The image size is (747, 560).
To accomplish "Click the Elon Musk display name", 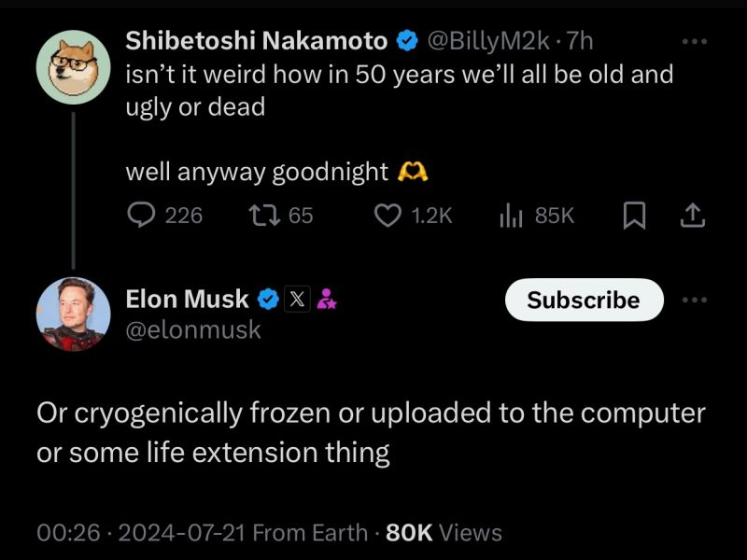I will pos(187,300).
